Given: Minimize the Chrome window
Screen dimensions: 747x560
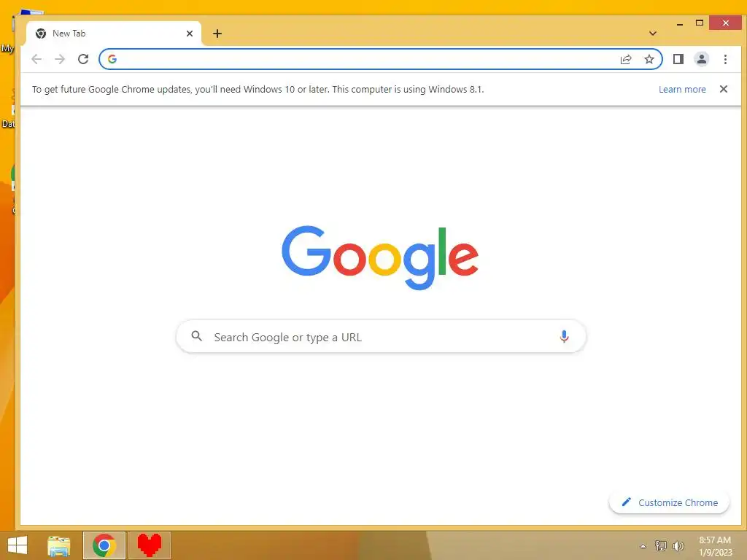Looking at the screenshot, I should coord(680,23).
